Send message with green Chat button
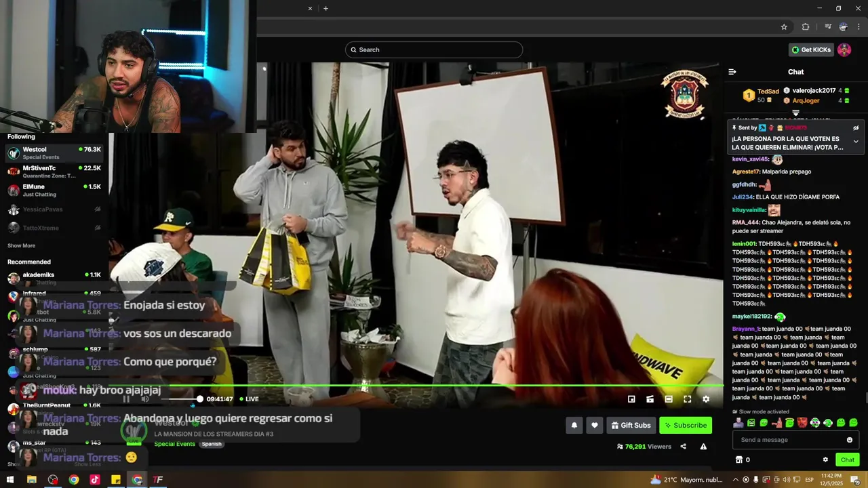This screenshot has width=868, height=488. (848, 460)
